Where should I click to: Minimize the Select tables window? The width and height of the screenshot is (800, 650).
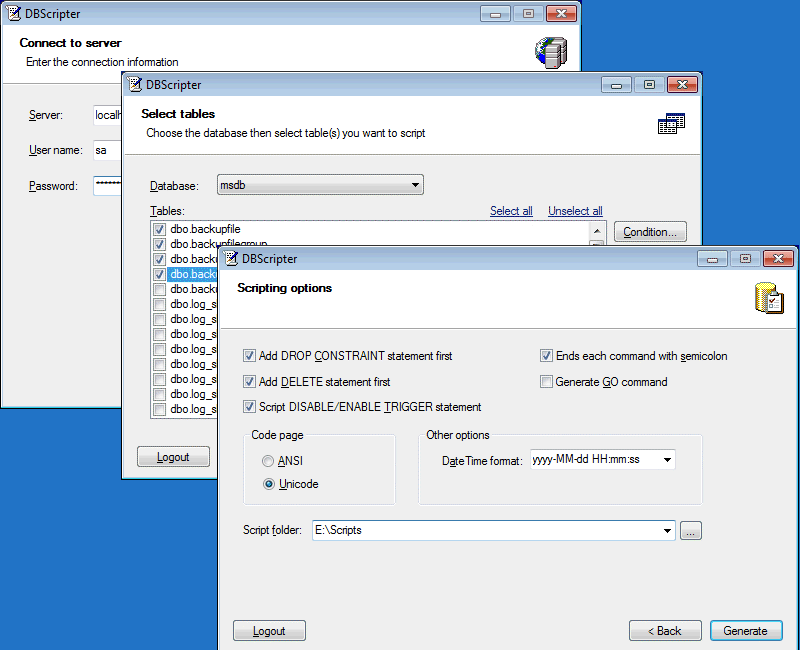pyautogui.click(x=616, y=85)
